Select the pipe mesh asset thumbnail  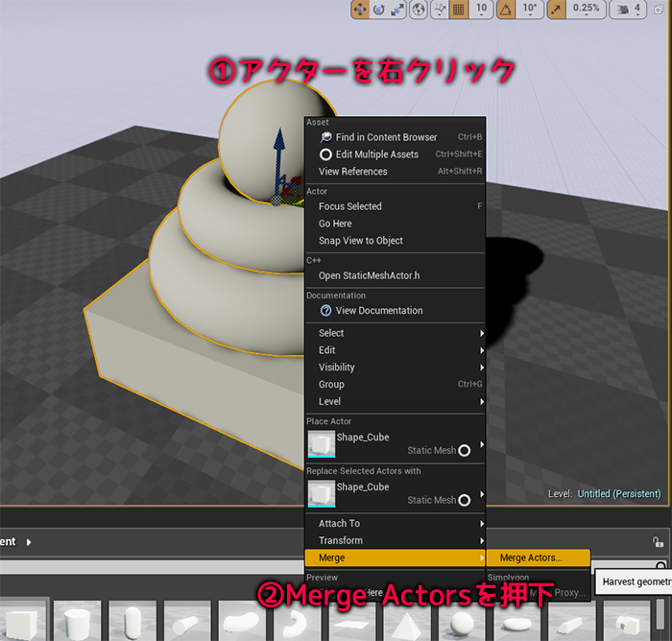click(x=187, y=621)
